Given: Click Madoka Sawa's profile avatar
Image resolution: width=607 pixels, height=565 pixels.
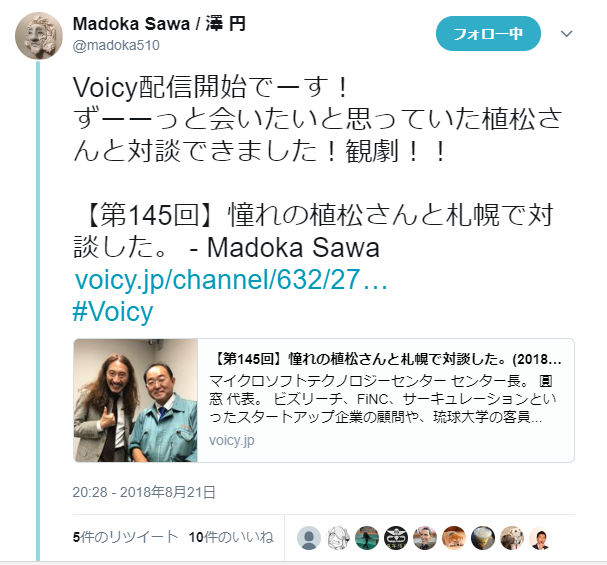Looking at the screenshot, I should tap(39, 36).
